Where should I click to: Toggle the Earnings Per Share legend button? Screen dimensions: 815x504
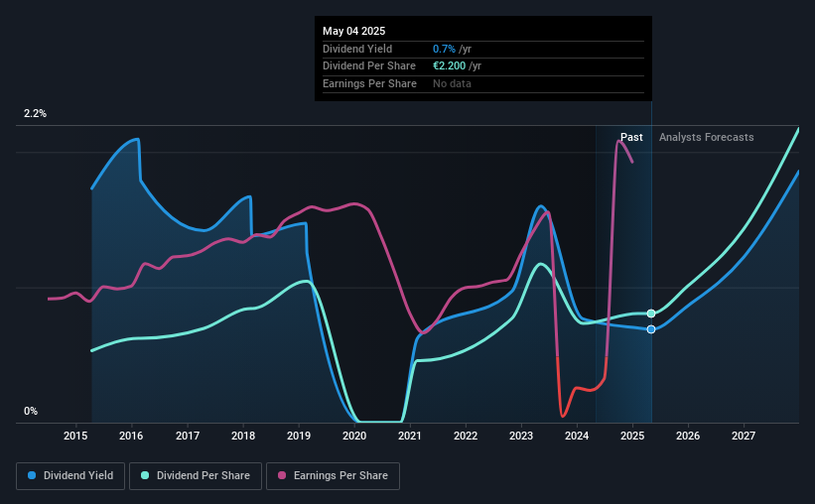333,476
